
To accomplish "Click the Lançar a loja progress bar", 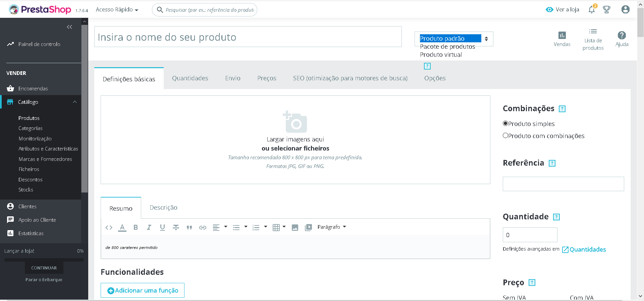I will click(44, 260).
